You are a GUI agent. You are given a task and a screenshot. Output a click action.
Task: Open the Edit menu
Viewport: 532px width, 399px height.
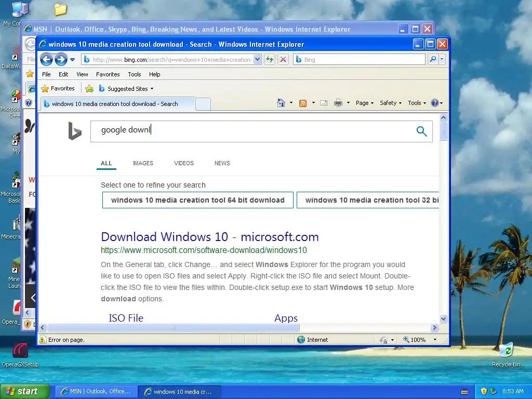pyautogui.click(x=63, y=74)
